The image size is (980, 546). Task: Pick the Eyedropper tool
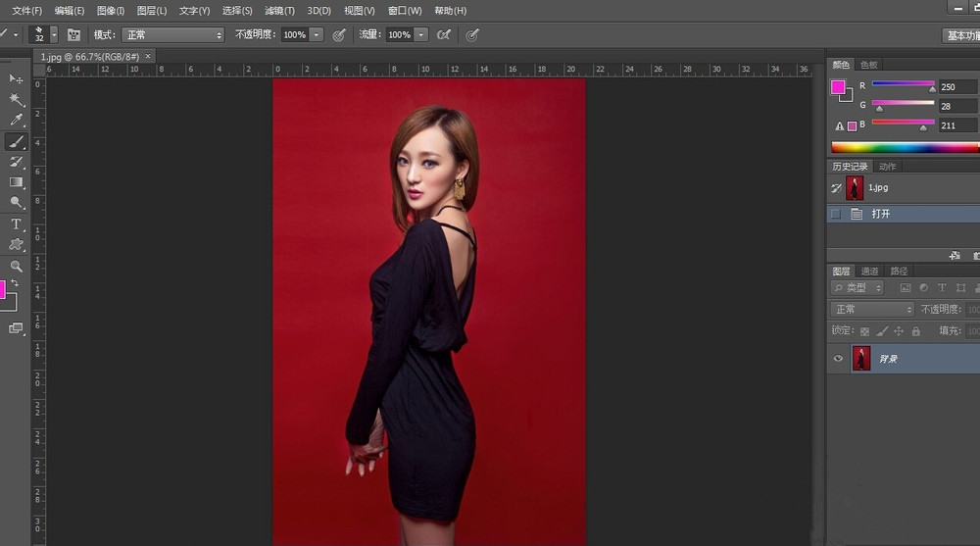pyautogui.click(x=17, y=120)
